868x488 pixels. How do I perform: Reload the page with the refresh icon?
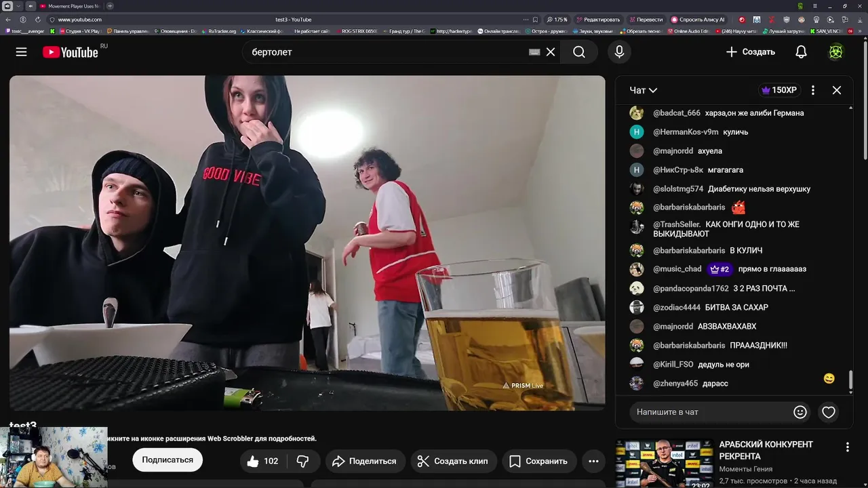(38, 20)
